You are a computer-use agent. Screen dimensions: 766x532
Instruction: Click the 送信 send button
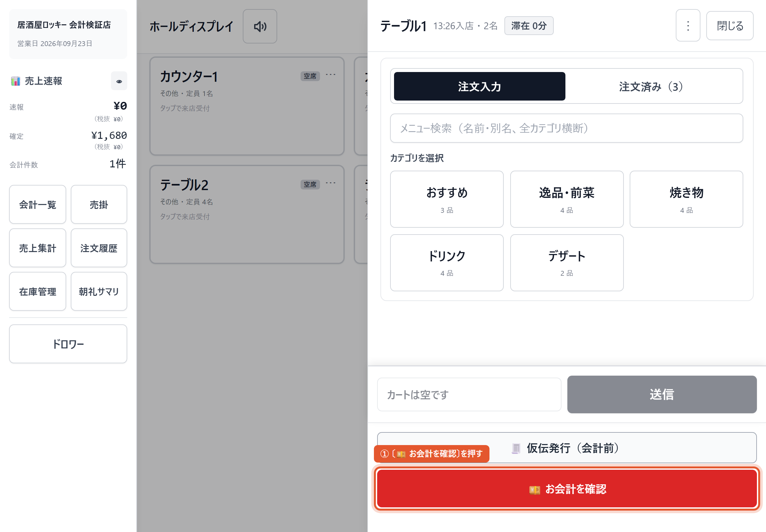point(661,394)
